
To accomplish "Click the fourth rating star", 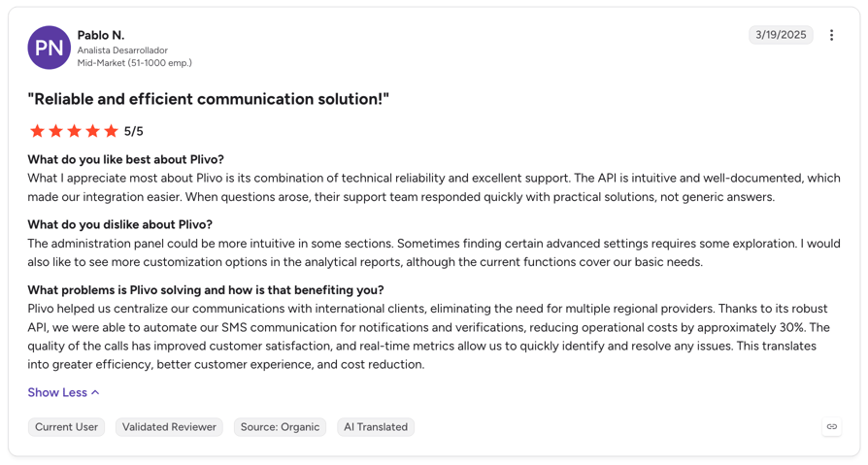I will 92,131.
